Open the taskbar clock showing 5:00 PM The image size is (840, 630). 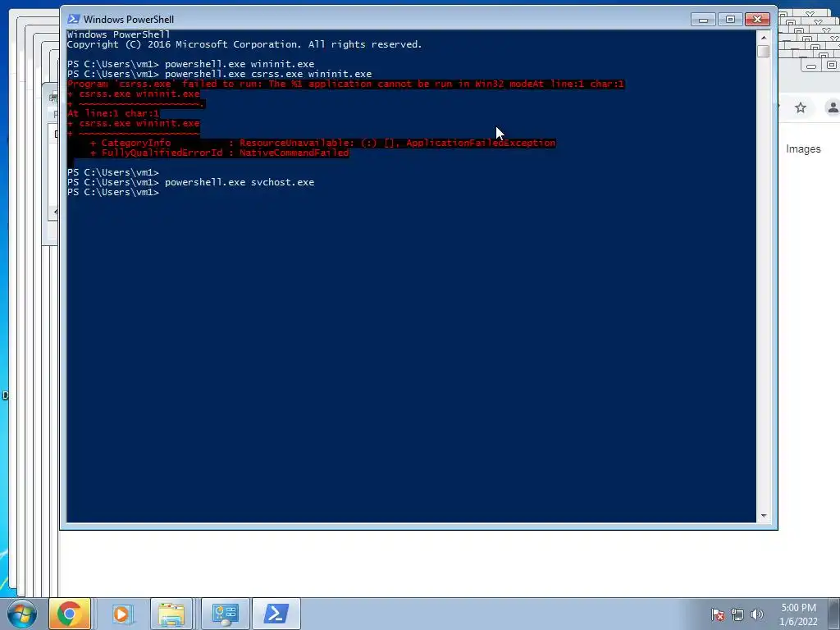tap(798, 614)
